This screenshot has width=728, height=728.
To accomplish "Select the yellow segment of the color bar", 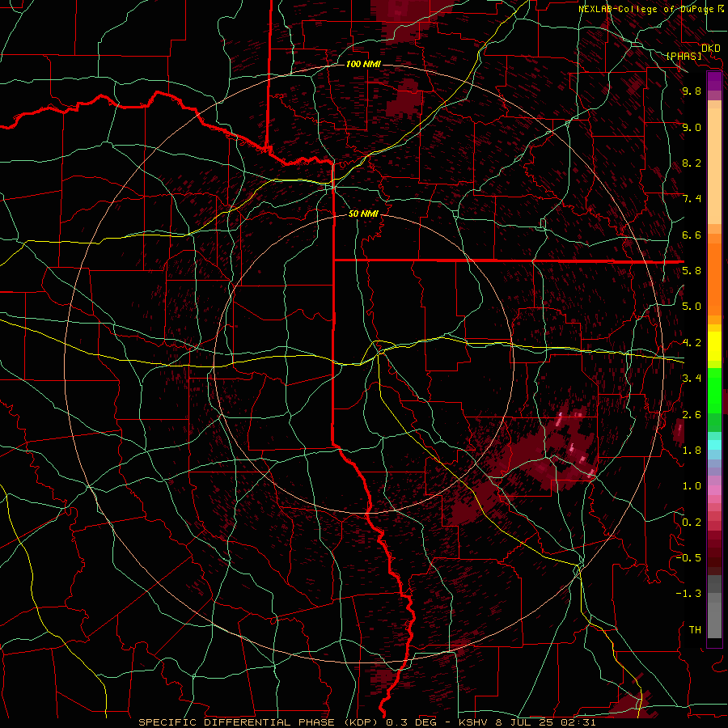I will click(x=714, y=346).
